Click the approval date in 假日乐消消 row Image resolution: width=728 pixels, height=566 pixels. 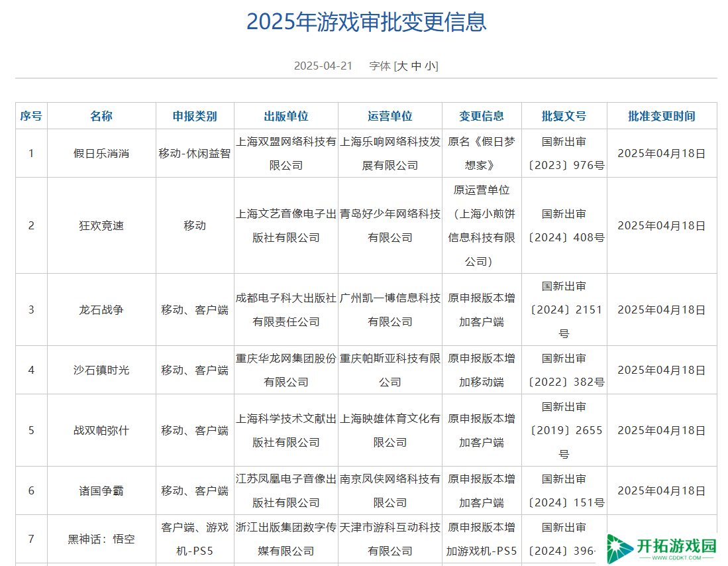point(662,153)
